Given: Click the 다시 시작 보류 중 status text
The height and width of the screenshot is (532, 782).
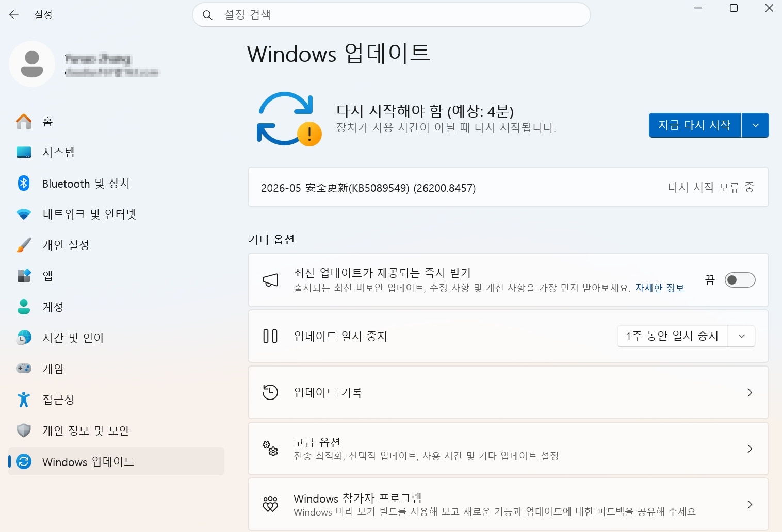Looking at the screenshot, I should point(711,187).
